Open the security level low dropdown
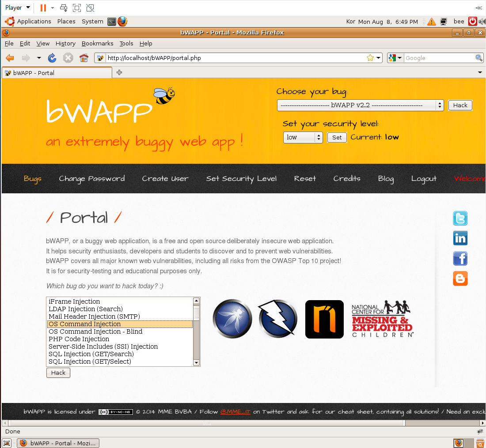486x448 pixels. (303, 137)
